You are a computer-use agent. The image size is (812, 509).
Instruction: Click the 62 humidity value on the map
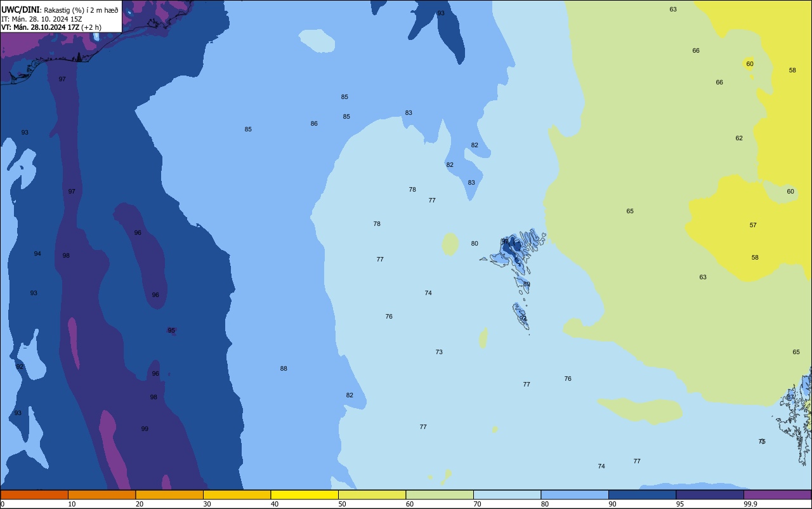pyautogui.click(x=739, y=138)
